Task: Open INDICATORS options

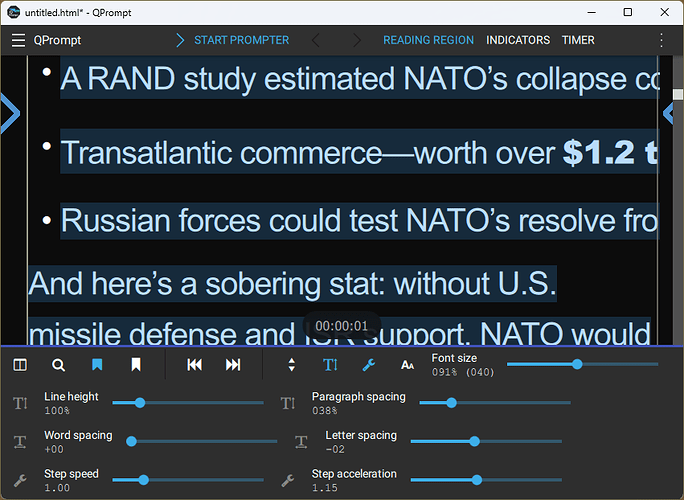Action: click(518, 40)
